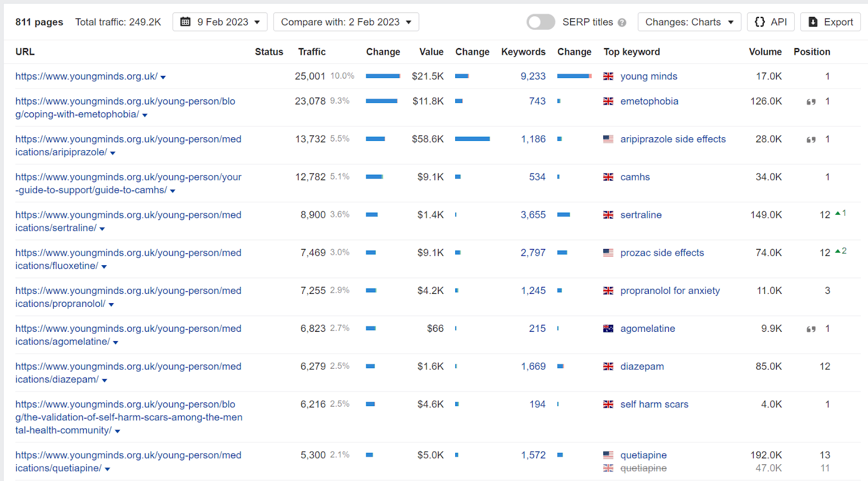Viewport: 868px width, 481px height.
Task: Click the emetophobia top keyword
Action: point(649,101)
